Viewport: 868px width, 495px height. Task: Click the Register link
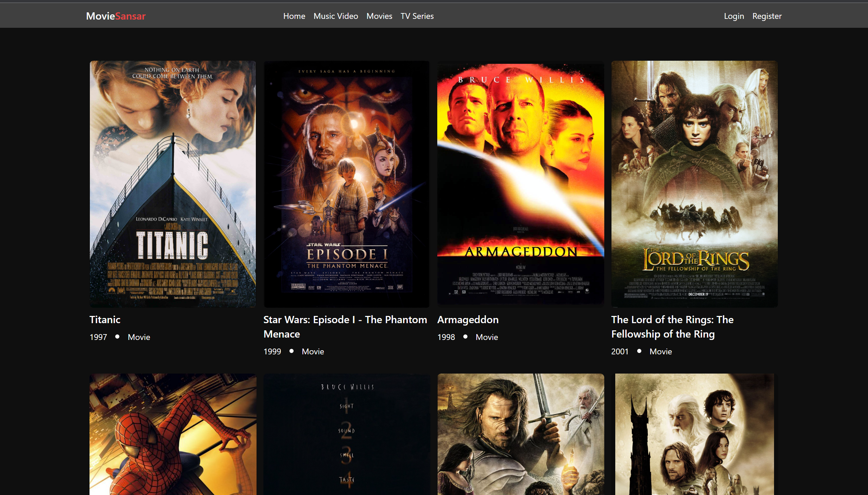[767, 16]
